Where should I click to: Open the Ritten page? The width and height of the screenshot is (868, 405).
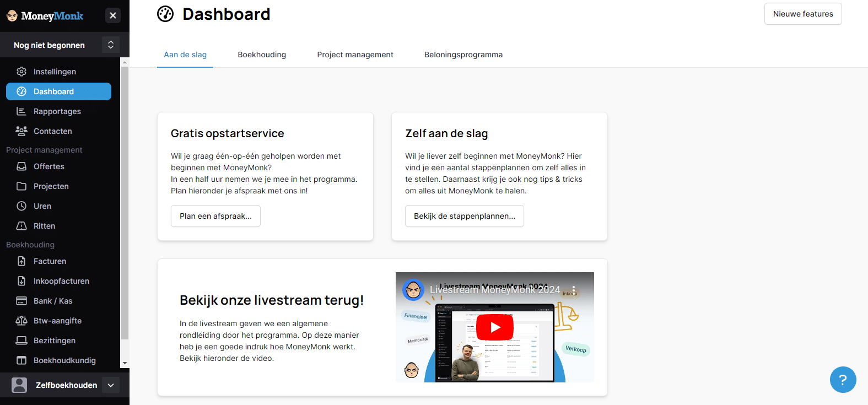[x=58, y=226]
